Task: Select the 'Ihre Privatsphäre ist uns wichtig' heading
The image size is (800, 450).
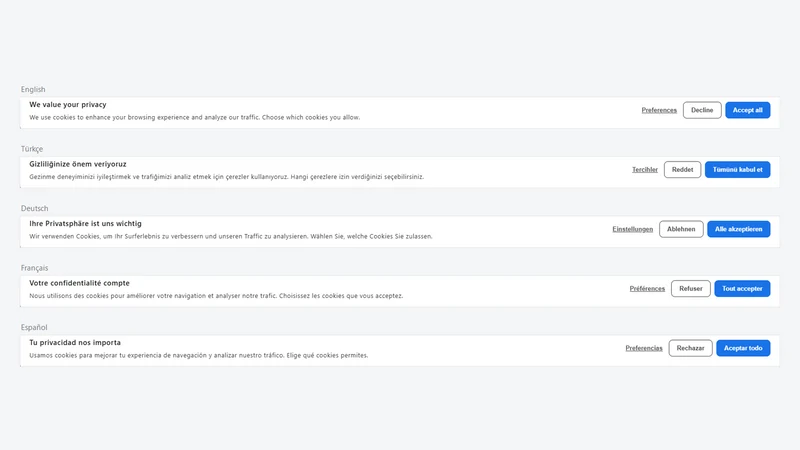Action: coord(85,223)
